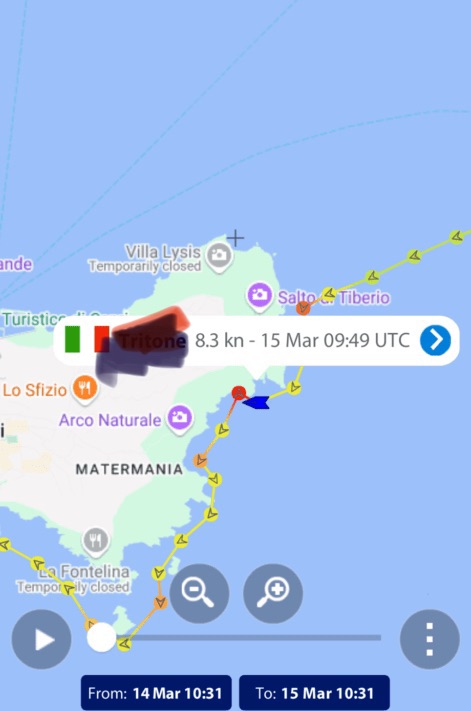The width and height of the screenshot is (471, 711).
Task: Select the Arco Naturale photo marker
Action: point(180,419)
